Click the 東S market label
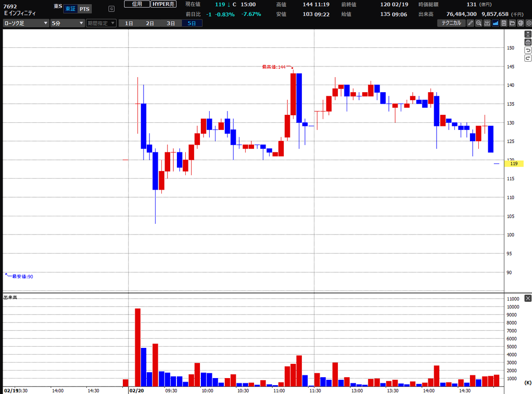Screen dimensions: 532x394 tap(58, 7)
